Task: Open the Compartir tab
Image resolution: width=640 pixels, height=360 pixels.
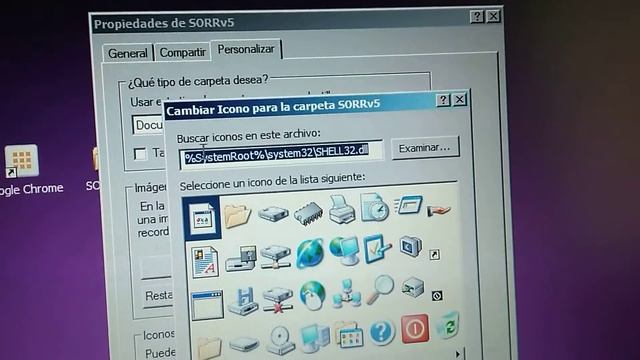Action: pos(182,52)
